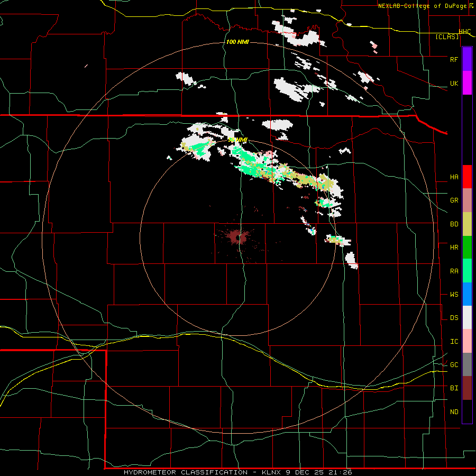Image resolution: width=476 pixels, height=476 pixels.
Task: Click the white DS legend color swatch
Action: point(467,317)
